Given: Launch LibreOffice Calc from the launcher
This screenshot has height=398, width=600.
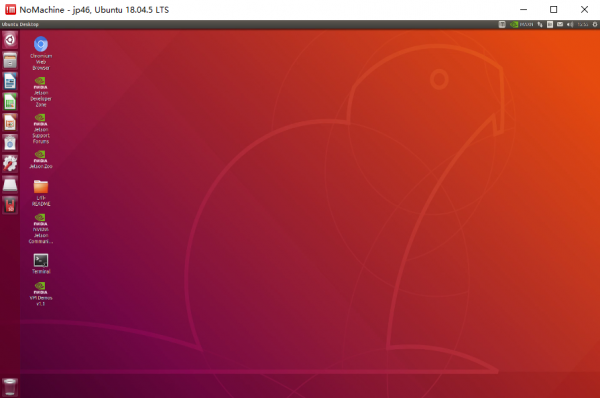Looking at the screenshot, I should tap(10, 102).
